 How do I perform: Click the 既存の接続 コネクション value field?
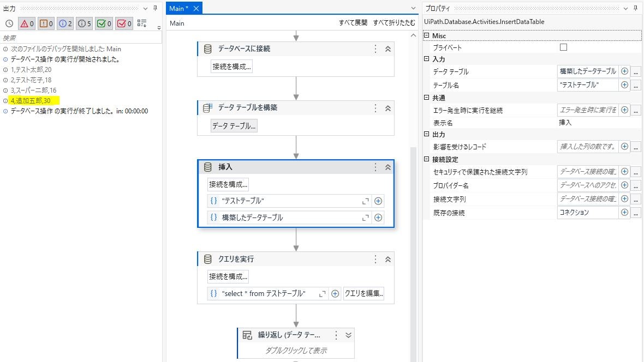[588, 213]
